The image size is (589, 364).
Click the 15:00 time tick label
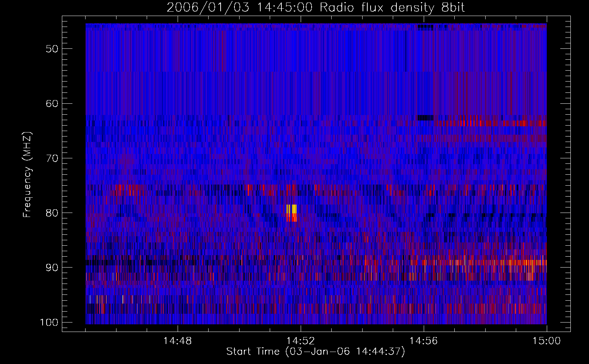tap(547, 341)
